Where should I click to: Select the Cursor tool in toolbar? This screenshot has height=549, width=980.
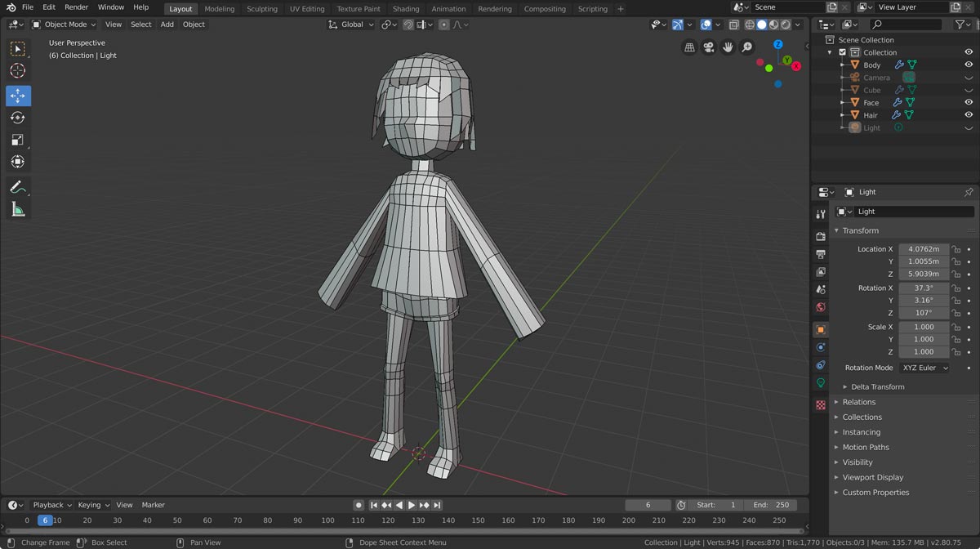click(18, 71)
